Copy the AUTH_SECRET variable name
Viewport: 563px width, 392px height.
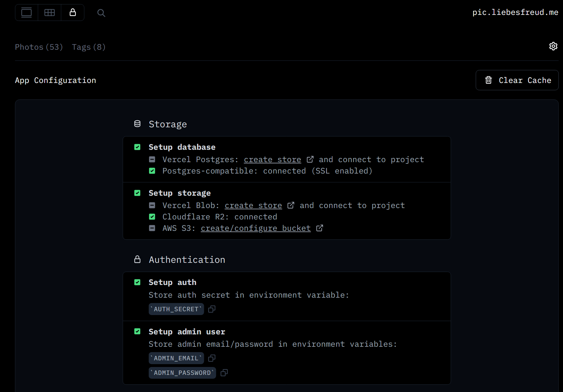[212, 309]
